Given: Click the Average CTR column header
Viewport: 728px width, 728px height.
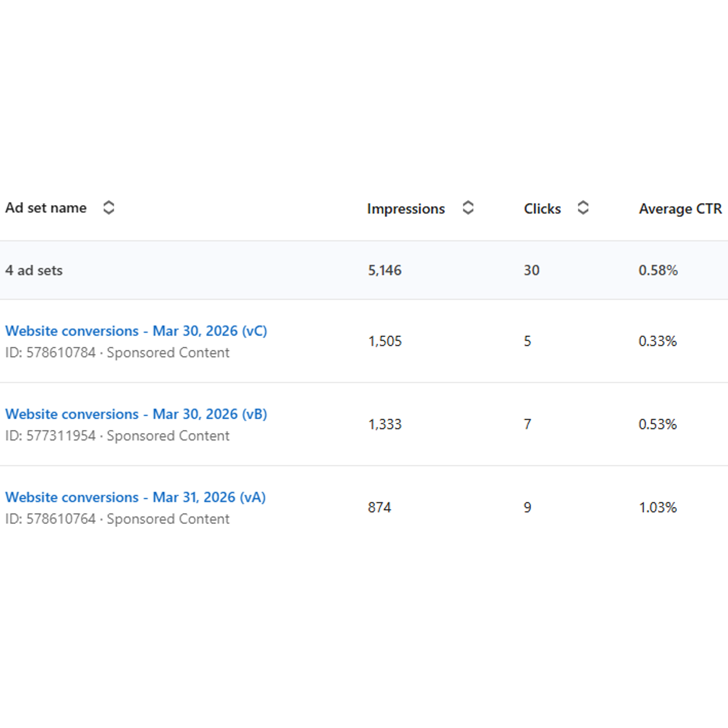Looking at the screenshot, I should (x=680, y=209).
